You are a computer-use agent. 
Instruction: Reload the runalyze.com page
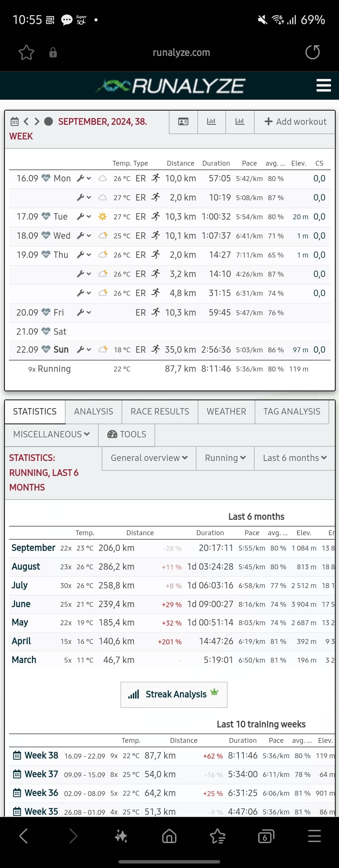[312, 52]
